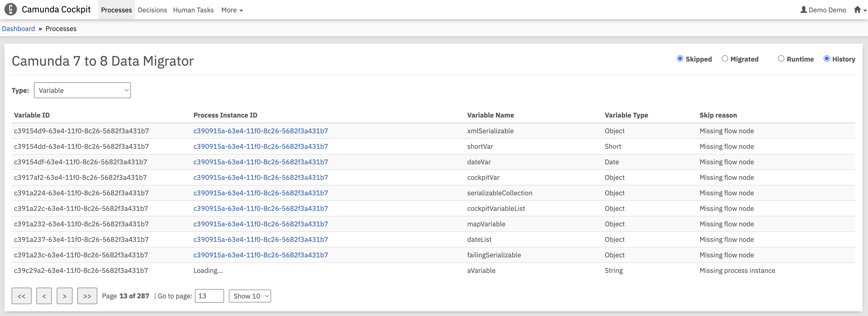The width and height of the screenshot is (868, 316).
Task: Go to the next page
Action: click(x=64, y=296)
